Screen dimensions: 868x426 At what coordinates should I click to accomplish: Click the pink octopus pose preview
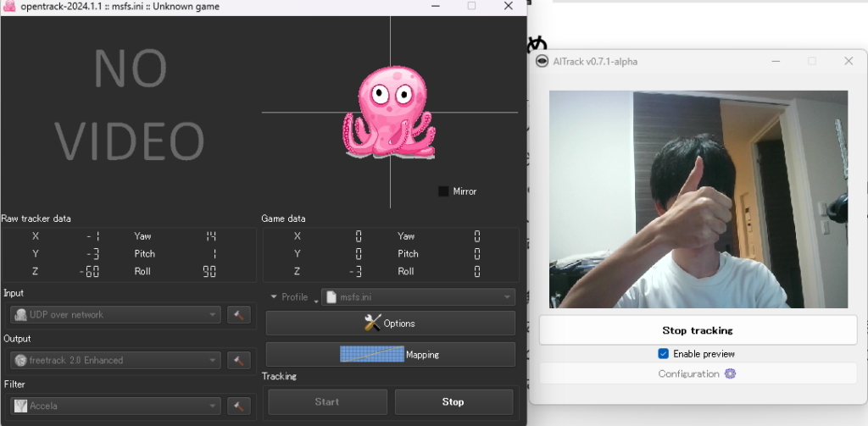pos(389,112)
